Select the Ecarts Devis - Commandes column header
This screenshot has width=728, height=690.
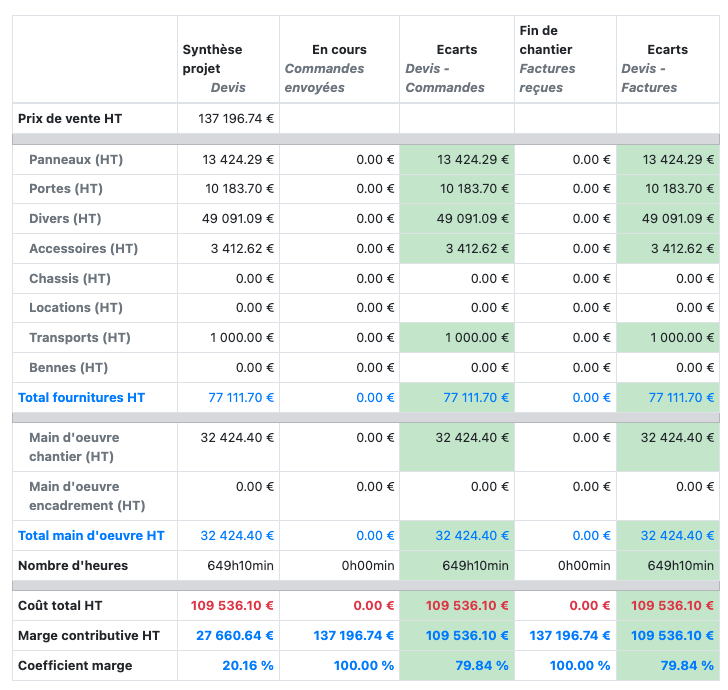456,68
